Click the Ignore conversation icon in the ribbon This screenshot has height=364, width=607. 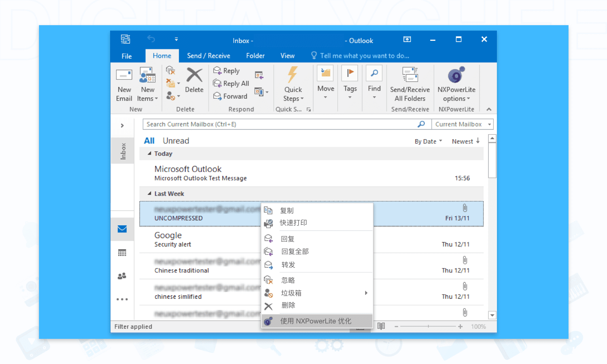point(170,70)
